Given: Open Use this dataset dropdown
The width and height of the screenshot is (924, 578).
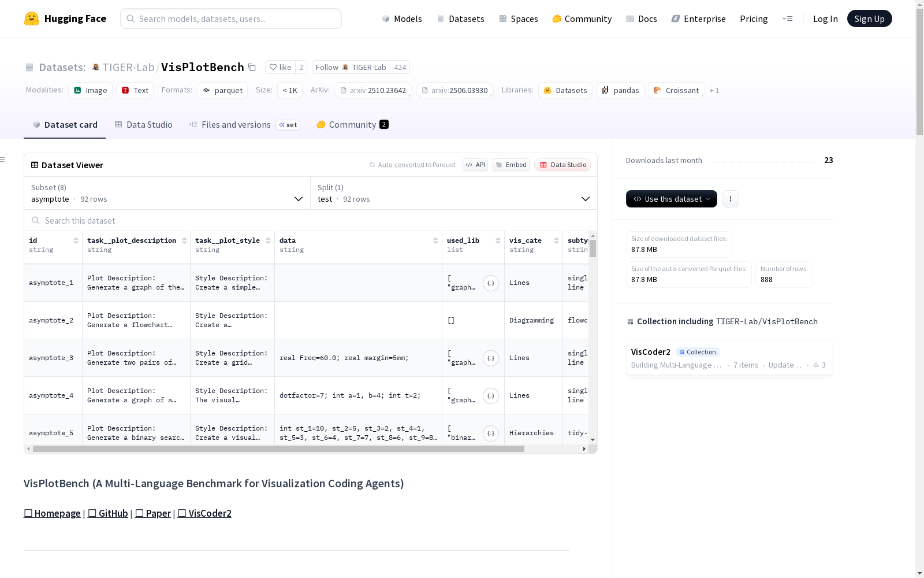Looking at the screenshot, I should (672, 199).
